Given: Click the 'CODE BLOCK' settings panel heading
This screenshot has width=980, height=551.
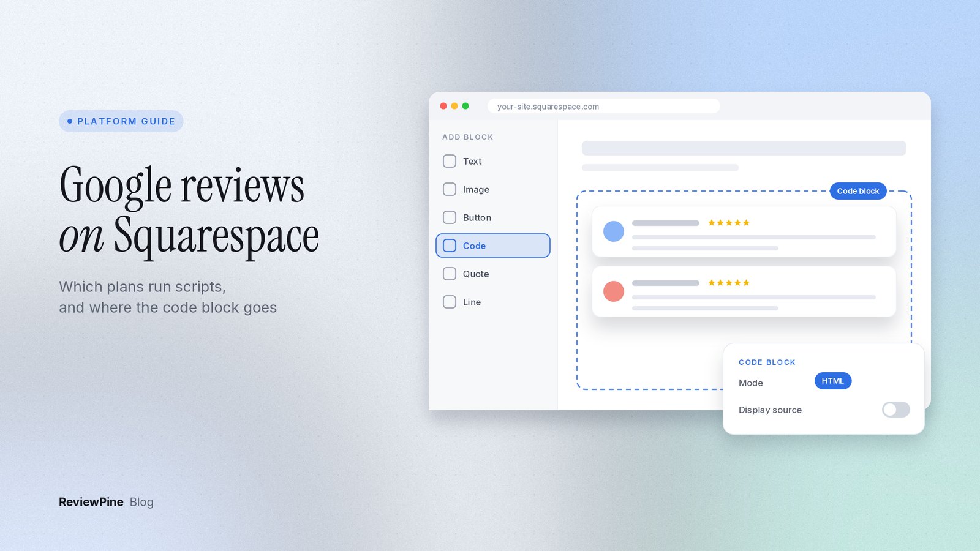Looking at the screenshot, I should pos(767,362).
